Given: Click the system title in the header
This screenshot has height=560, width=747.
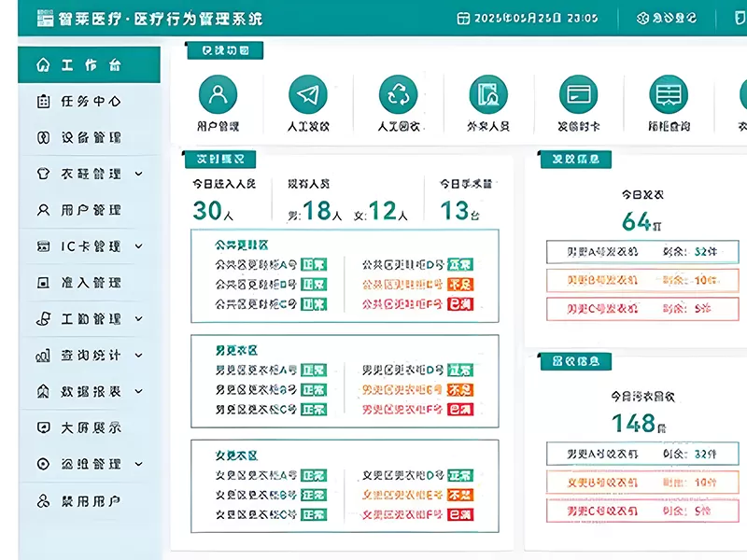Looking at the screenshot, I should pyautogui.click(x=161, y=19).
